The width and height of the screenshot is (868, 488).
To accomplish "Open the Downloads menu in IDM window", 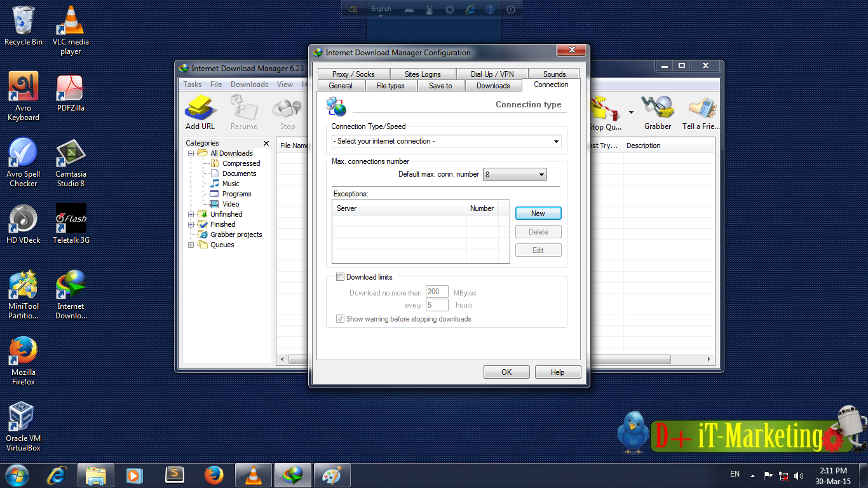I will coord(249,85).
